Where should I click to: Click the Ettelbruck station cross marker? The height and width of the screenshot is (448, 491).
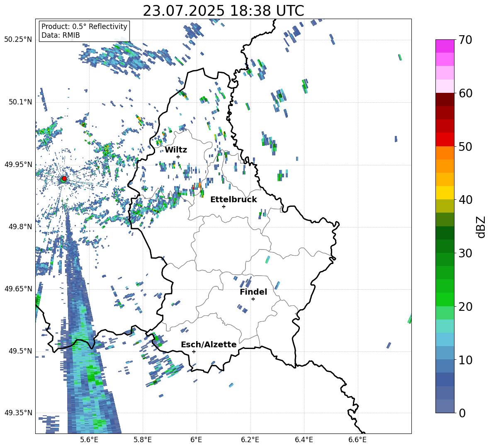coord(224,206)
